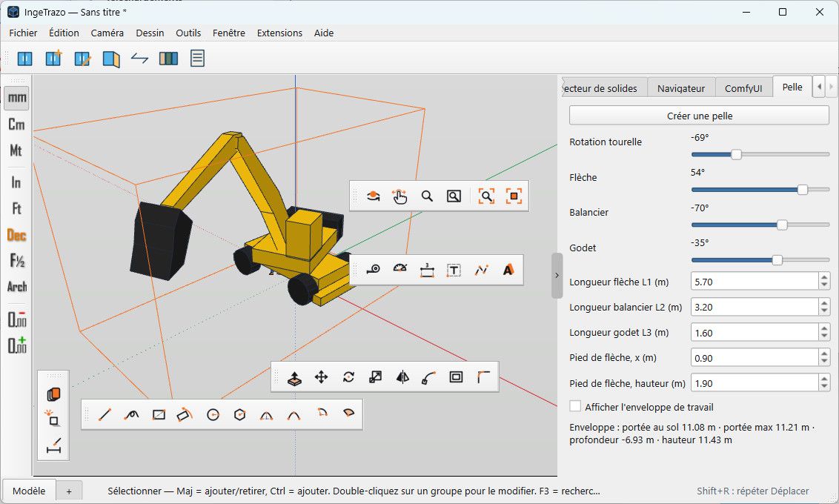This screenshot has height=504, width=839.
Task: Activate the Offset tool
Action: (x=456, y=377)
